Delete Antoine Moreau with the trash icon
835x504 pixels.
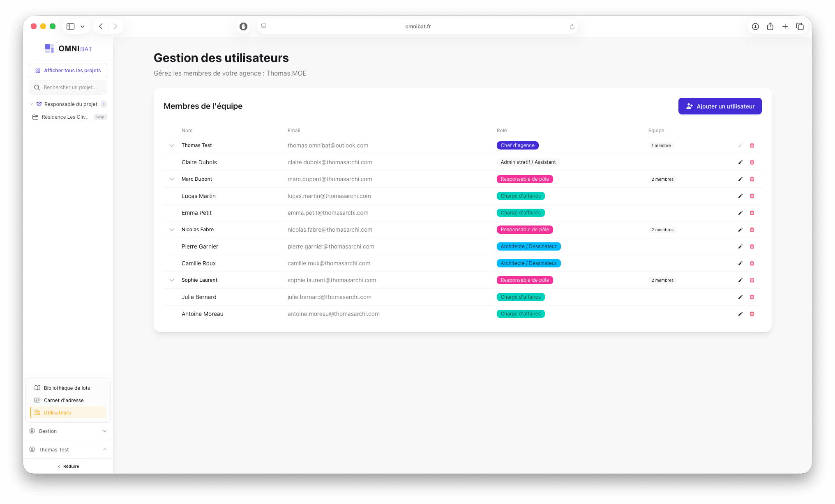[x=752, y=314]
